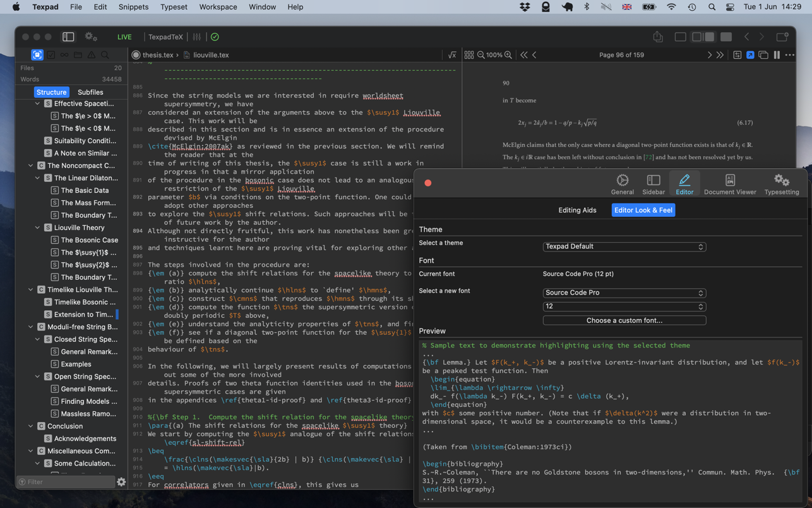Open the to-do checklist sidebar icon
The height and width of the screenshot is (508, 812).
[51, 55]
